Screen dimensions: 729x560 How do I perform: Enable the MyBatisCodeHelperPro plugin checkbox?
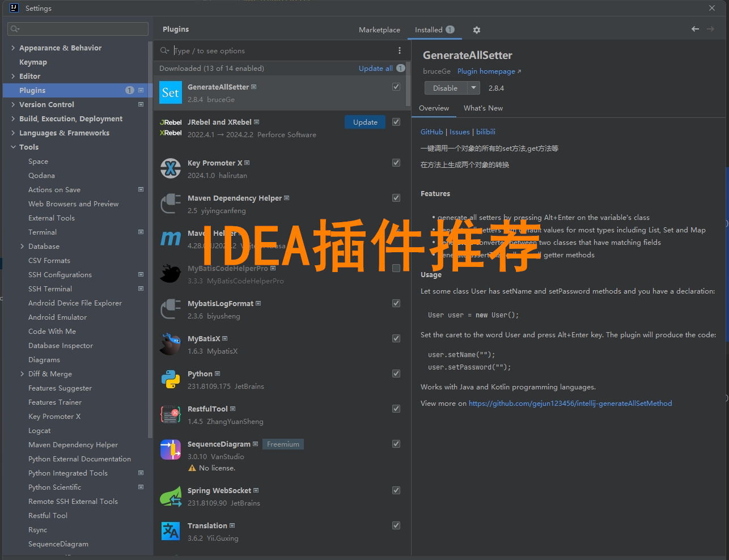[x=396, y=268]
